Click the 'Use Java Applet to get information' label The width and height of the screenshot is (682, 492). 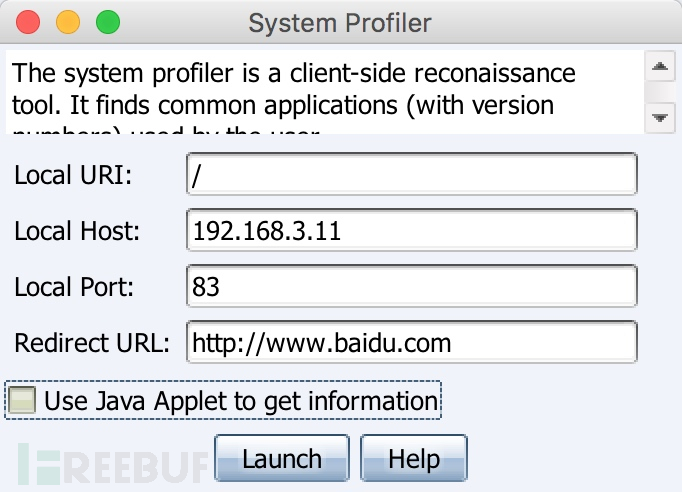pos(241,401)
